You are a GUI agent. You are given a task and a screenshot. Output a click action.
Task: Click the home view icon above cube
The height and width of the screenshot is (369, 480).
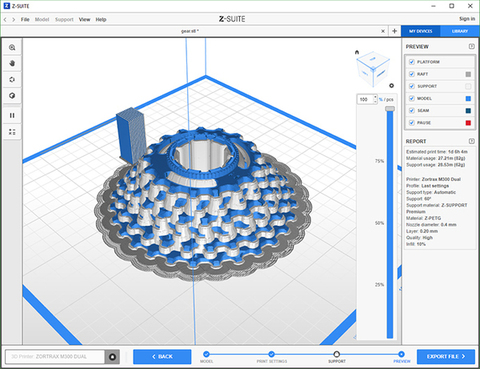click(x=357, y=52)
